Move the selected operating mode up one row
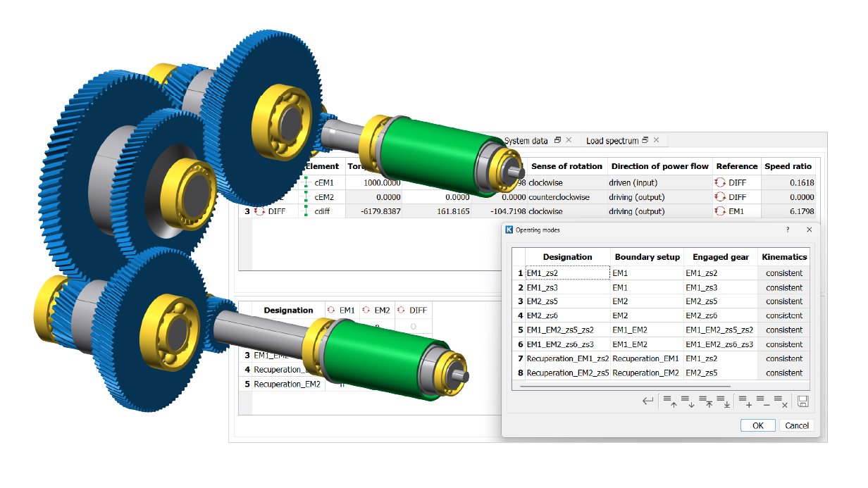 pyautogui.click(x=670, y=401)
